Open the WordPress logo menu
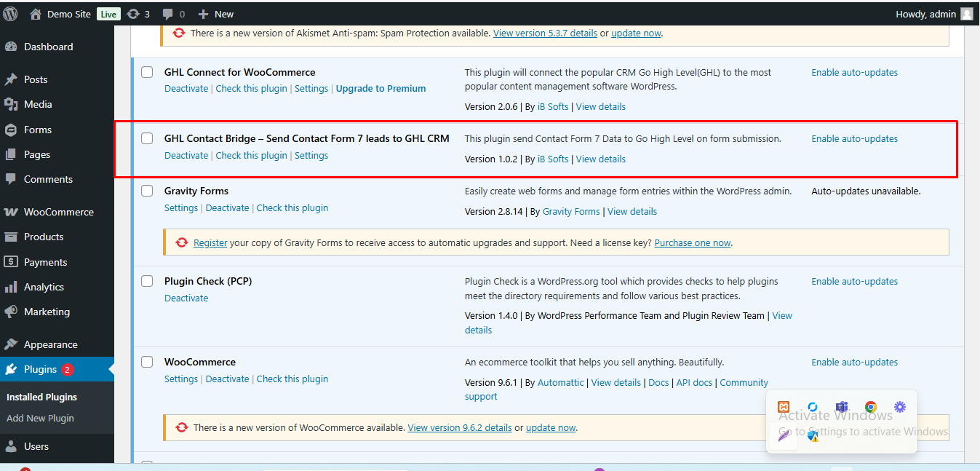The image size is (980, 471). coord(11,13)
